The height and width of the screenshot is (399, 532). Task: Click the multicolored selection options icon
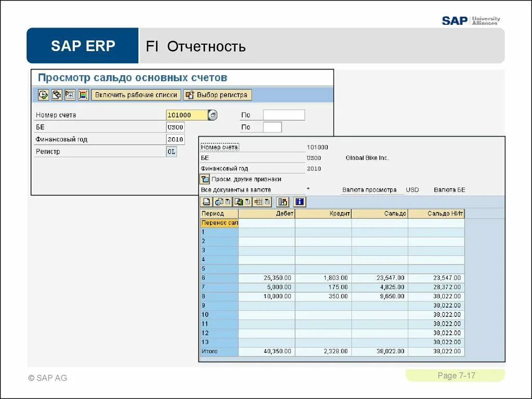pyautogui.click(x=84, y=95)
